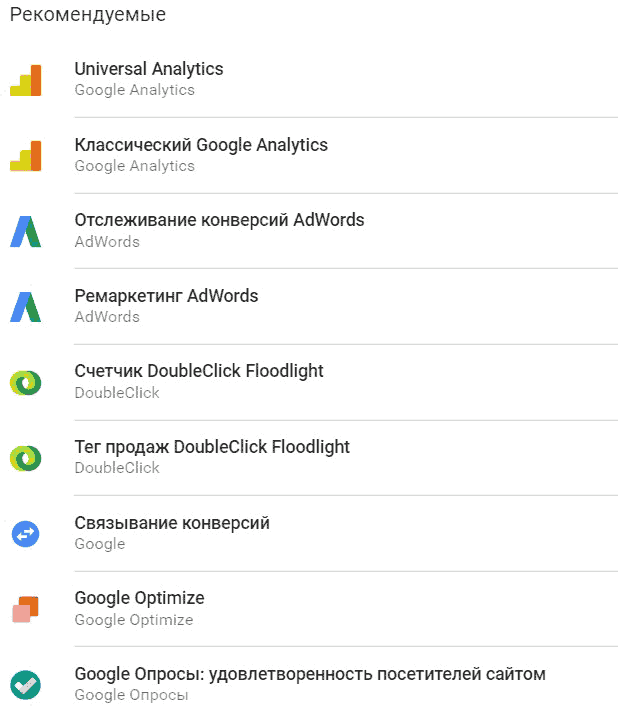Click the Google Опросы checkmark icon
This screenshot has height=712, width=618.
tap(25, 685)
